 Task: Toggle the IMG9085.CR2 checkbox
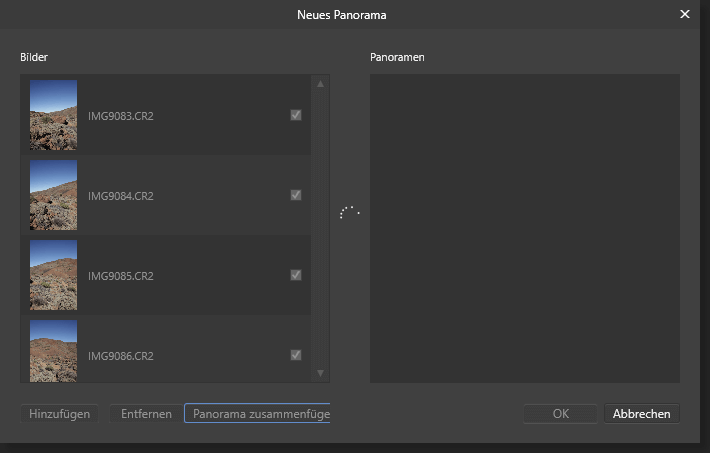[296, 275]
